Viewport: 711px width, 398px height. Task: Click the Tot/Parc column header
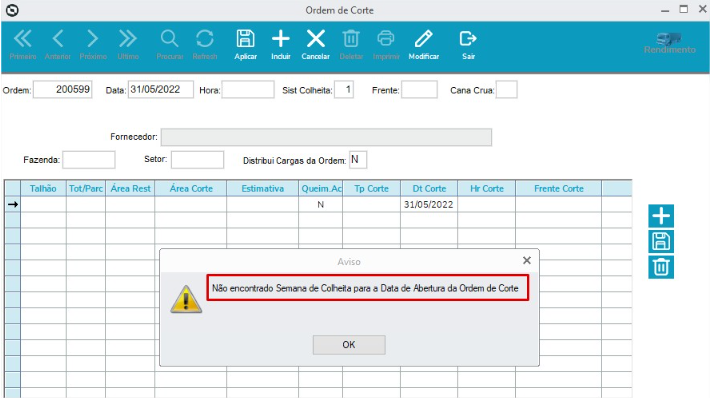(86, 189)
